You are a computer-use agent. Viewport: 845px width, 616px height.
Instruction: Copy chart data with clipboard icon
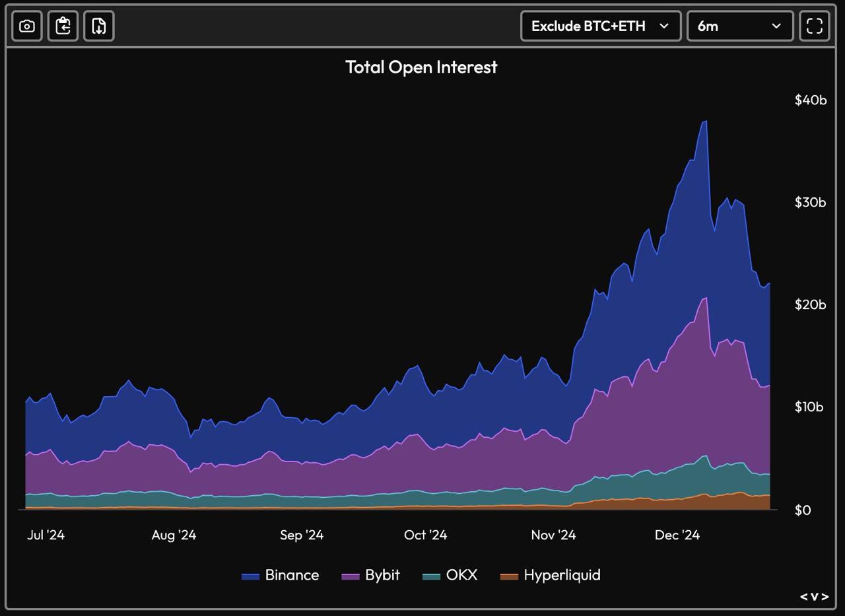(63, 26)
